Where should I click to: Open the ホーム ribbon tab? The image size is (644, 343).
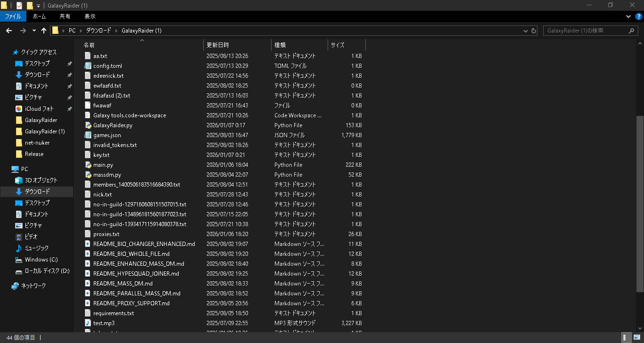39,16
